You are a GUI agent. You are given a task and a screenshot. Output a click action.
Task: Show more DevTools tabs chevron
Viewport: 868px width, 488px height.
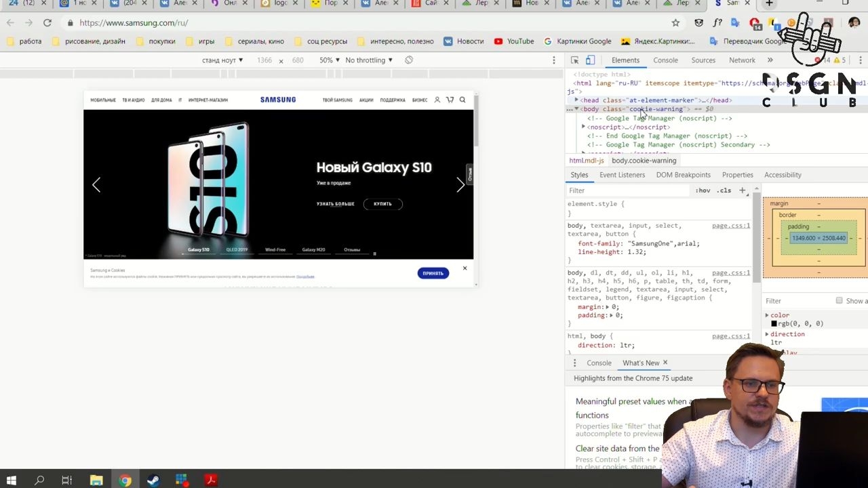tap(770, 60)
